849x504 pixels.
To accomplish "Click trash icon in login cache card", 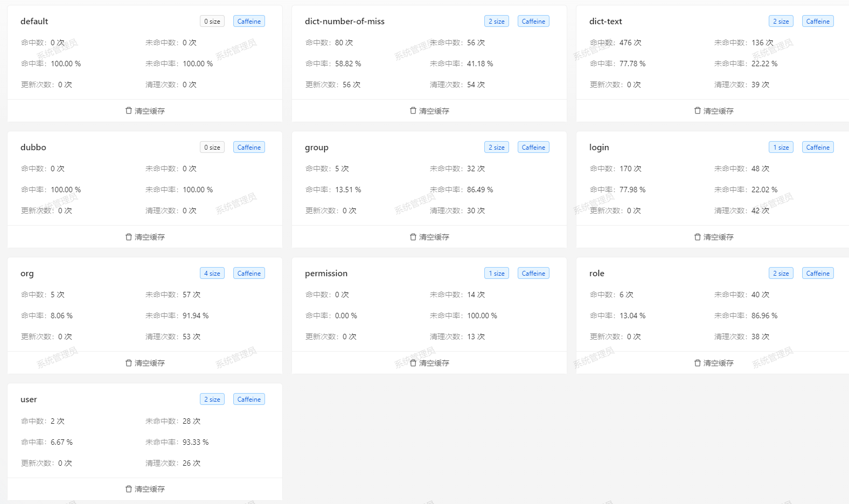I will 698,236.
